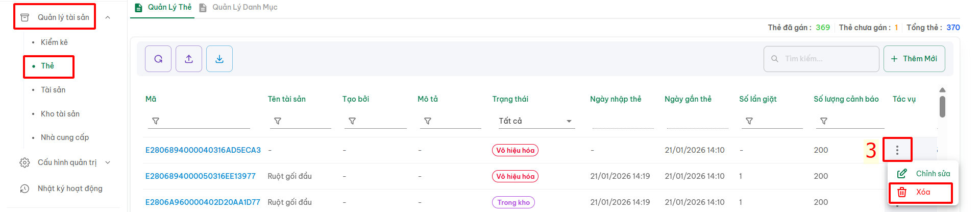Click the refresh icon button in toolbar
This screenshot has height=212, width=980.
(158, 59)
